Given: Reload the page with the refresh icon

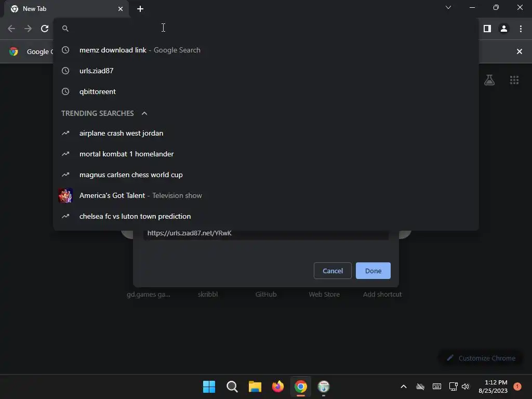Looking at the screenshot, I should [45, 29].
